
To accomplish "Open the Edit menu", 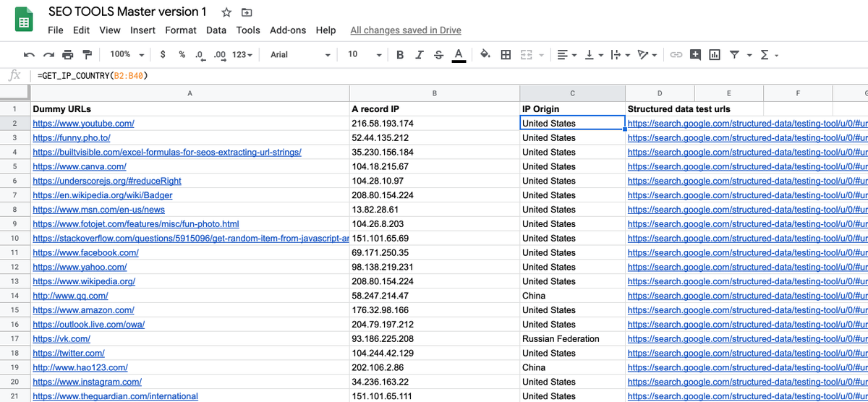I will coord(81,30).
